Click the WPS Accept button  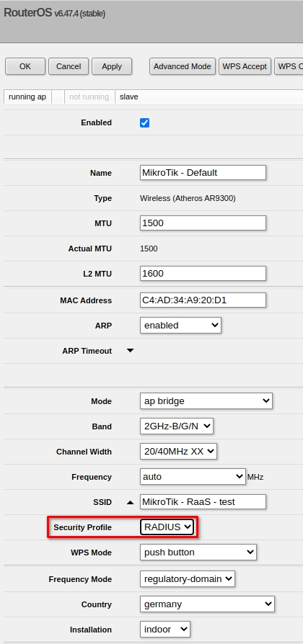click(x=245, y=66)
